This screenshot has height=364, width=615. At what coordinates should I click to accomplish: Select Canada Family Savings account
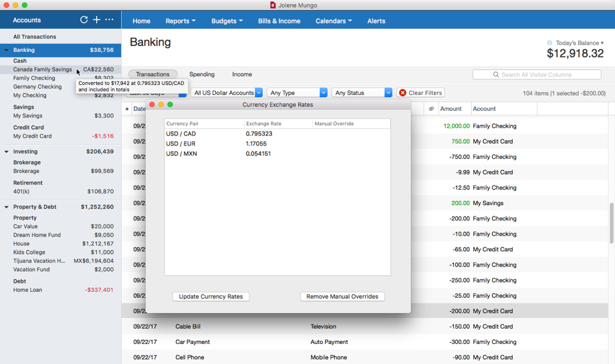coord(60,69)
